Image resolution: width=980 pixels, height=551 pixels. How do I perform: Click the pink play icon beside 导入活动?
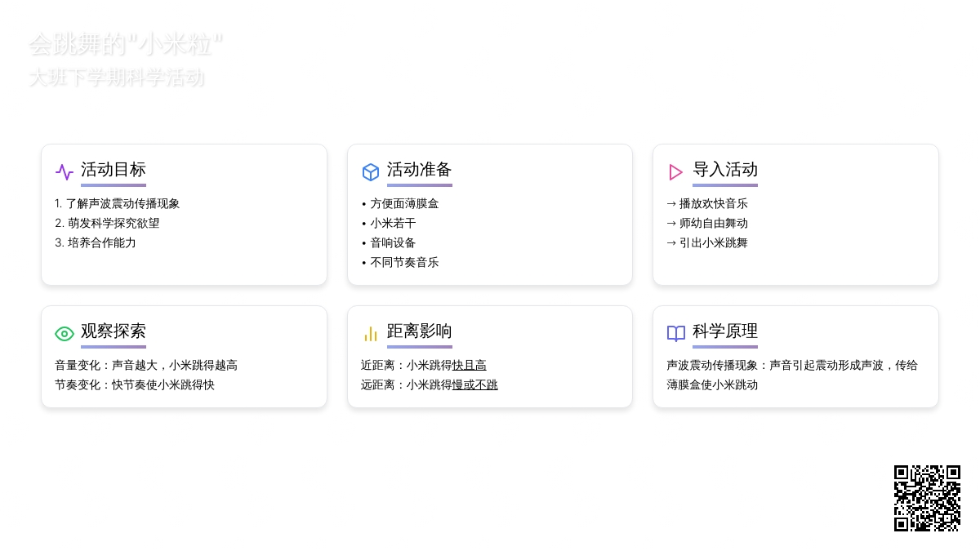point(676,172)
